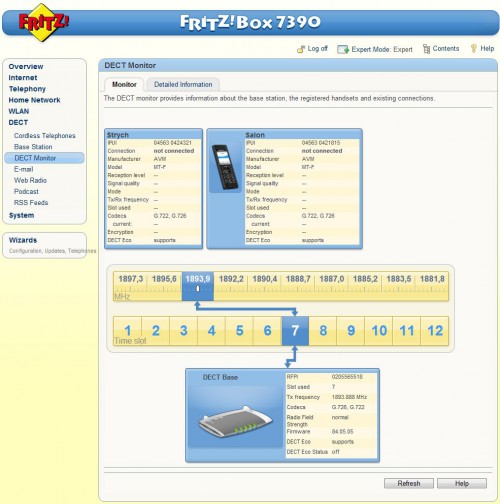Log off via the Log off link
Screen dimensions: 500x504
click(x=317, y=49)
